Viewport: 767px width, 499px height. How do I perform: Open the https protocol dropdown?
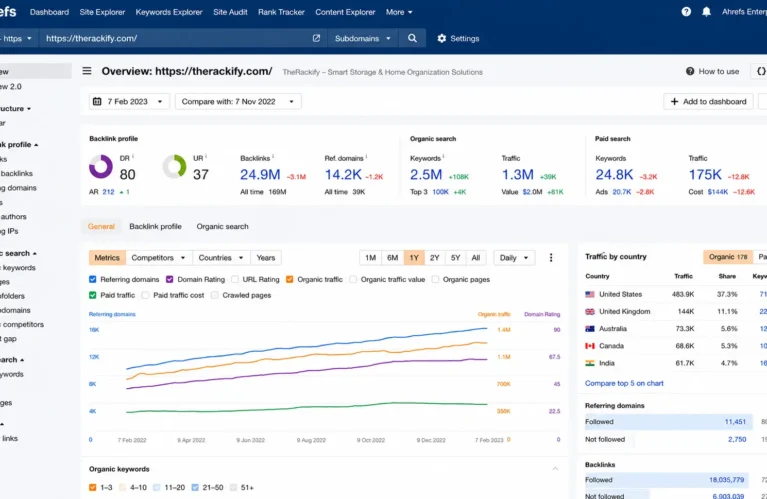pos(16,38)
